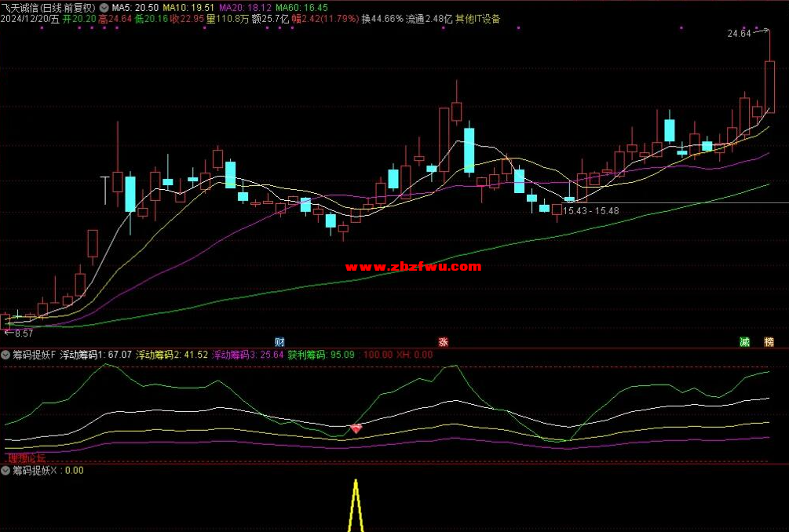
Task: Click the change 幅2.42(11.79%)
Action: [x=325, y=19]
